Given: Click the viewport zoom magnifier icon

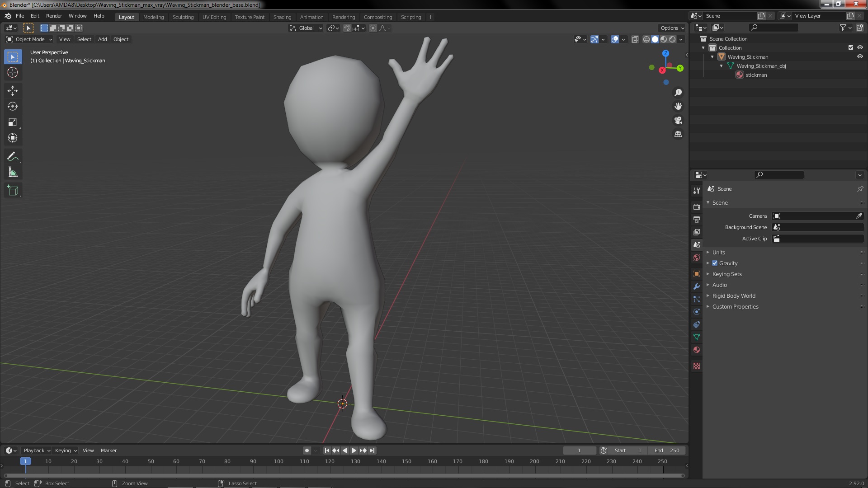Looking at the screenshot, I should 678,93.
